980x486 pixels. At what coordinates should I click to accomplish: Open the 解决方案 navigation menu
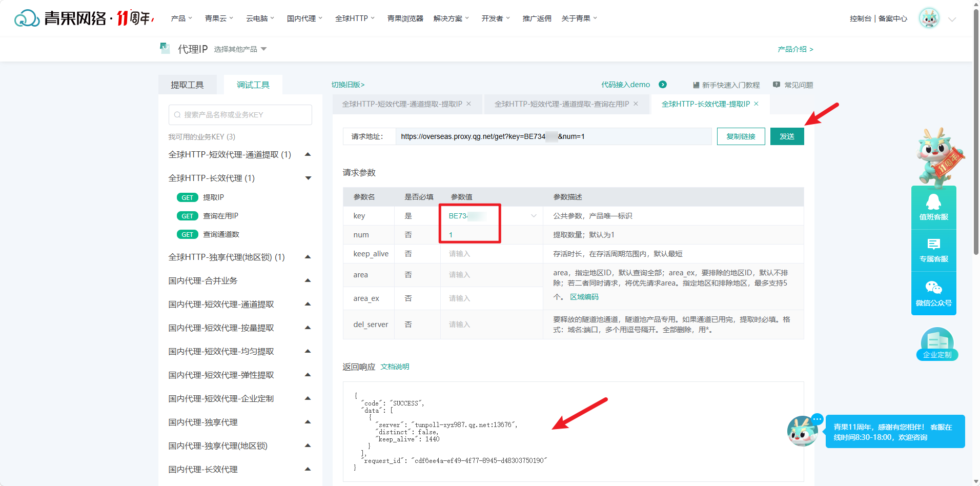coord(451,18)
